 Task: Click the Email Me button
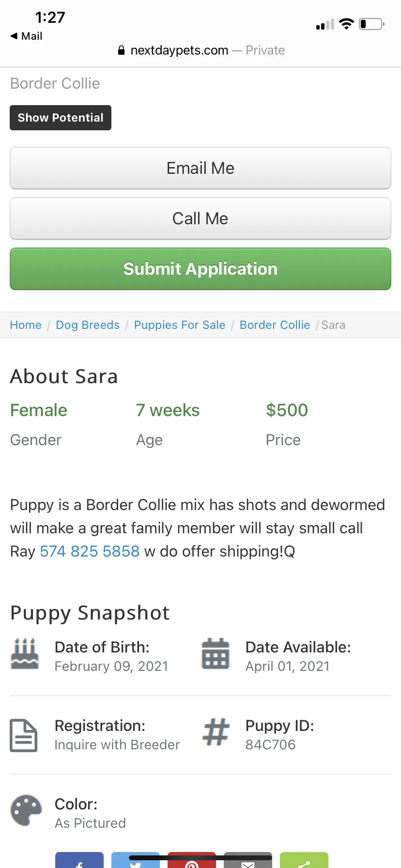[200, 168]
